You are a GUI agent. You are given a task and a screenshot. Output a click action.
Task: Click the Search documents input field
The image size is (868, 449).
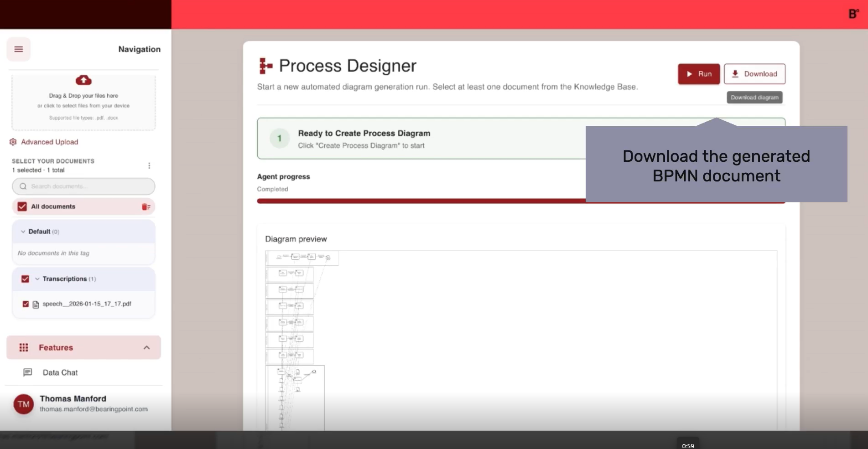pyautogui.click(x=87, y=186)
